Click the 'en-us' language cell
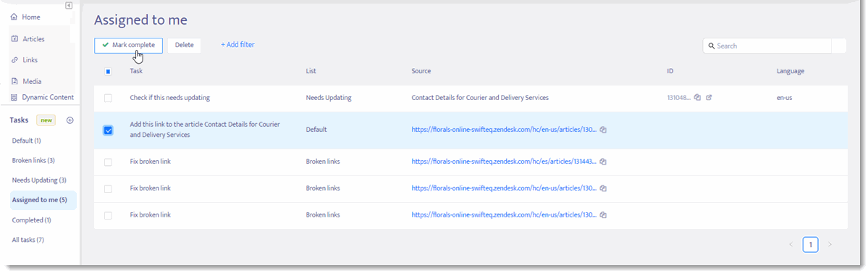868x271 pixels. tap(785, 98)
